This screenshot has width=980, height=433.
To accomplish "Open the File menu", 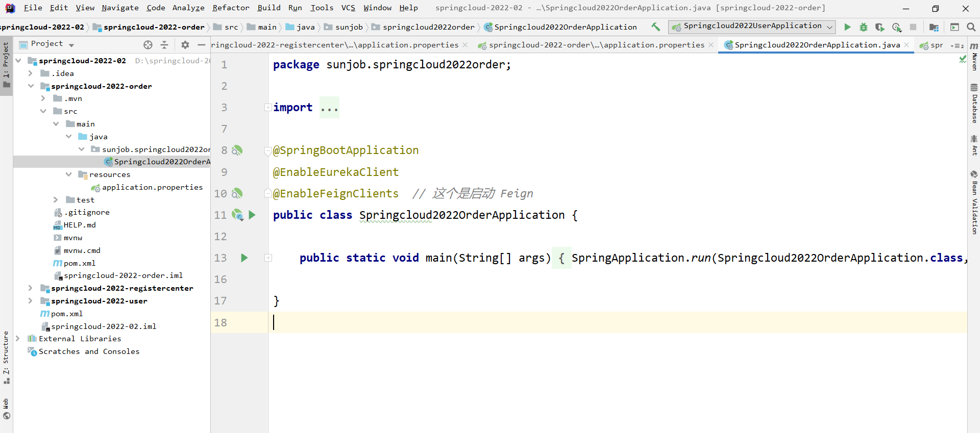I will [33, 8].
